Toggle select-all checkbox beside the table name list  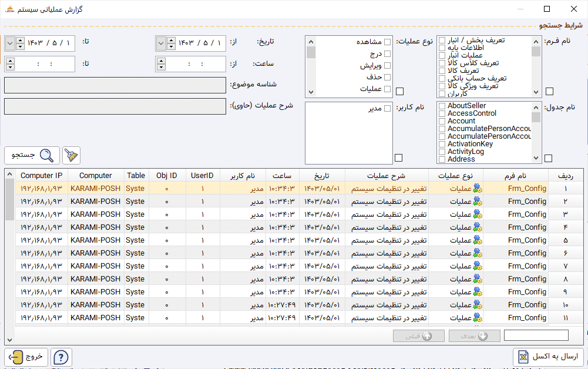pos(548,158)
